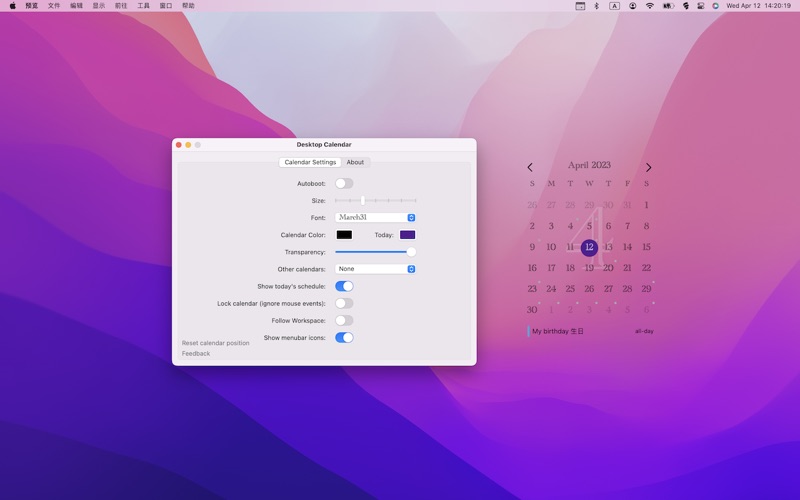Click the April 2023 month title
Image resolution: width=800 pixels, height=500 pixels.
pyautogui.click(x=589, y=165)
